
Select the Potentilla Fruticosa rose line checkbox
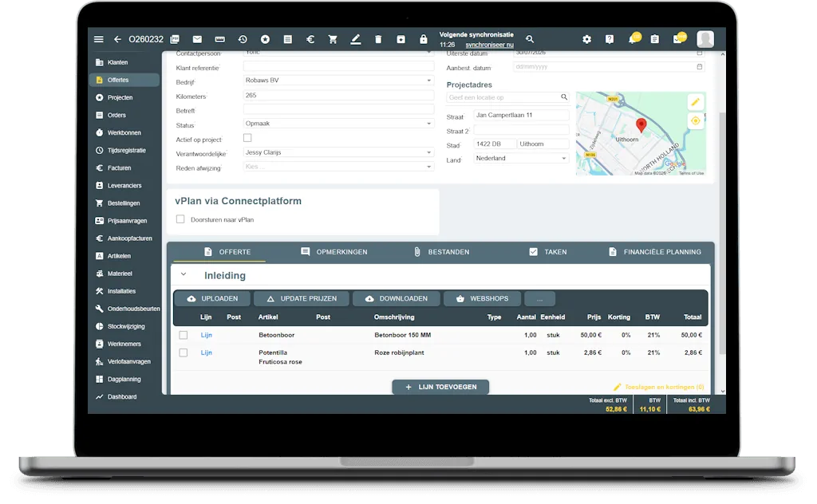pyautogui.click(x=184, y=352)
